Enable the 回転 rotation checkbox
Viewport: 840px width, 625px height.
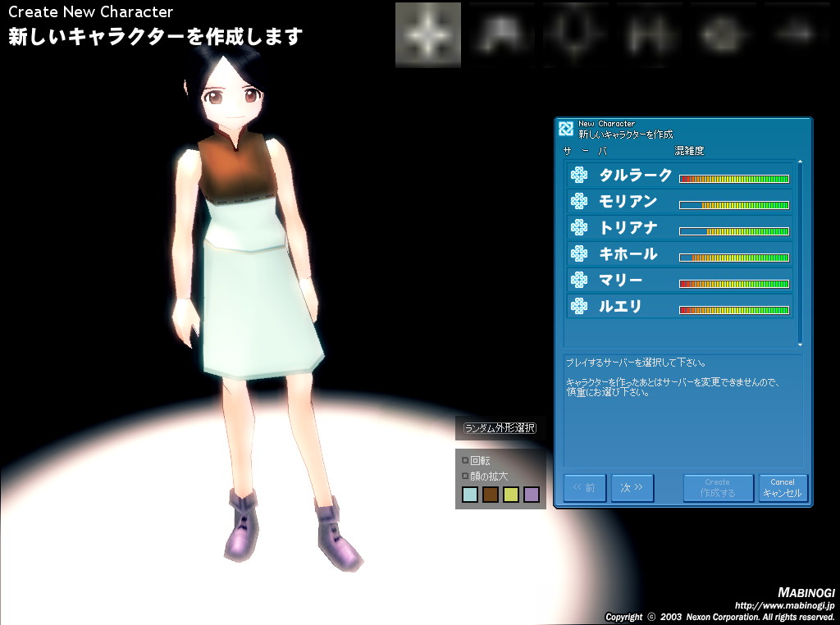465,460
